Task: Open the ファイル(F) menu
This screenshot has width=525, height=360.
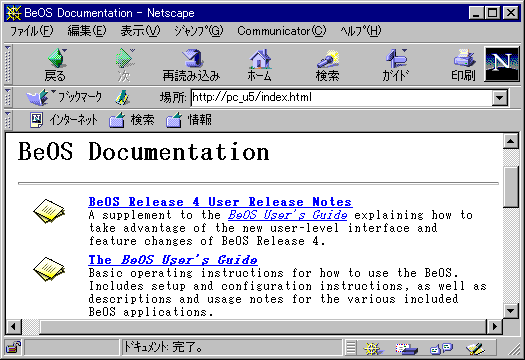Action: click(31, 31)
